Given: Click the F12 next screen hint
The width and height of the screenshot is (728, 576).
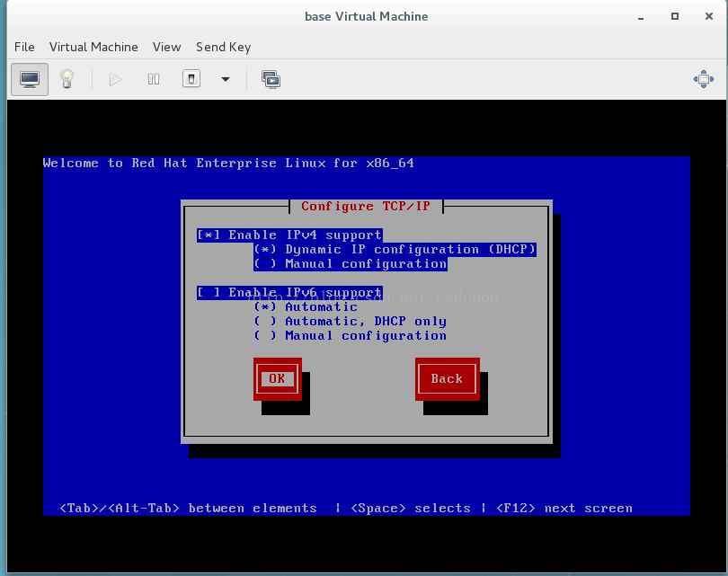Looking at the screenshot, I should (564, 509).
